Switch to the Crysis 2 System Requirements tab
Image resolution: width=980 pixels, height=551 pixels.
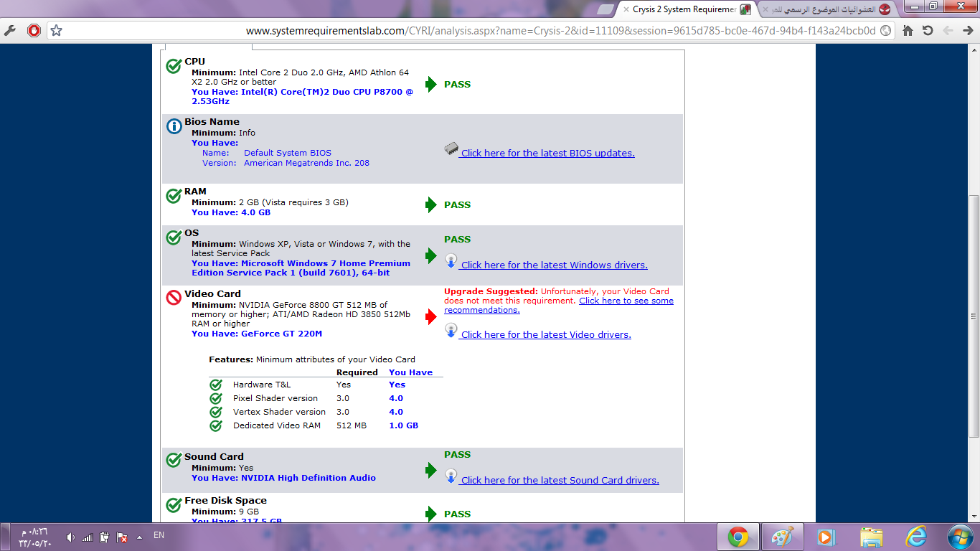(685, 9)
